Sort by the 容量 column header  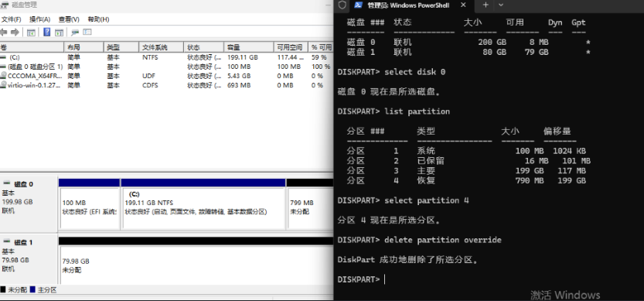248,47
